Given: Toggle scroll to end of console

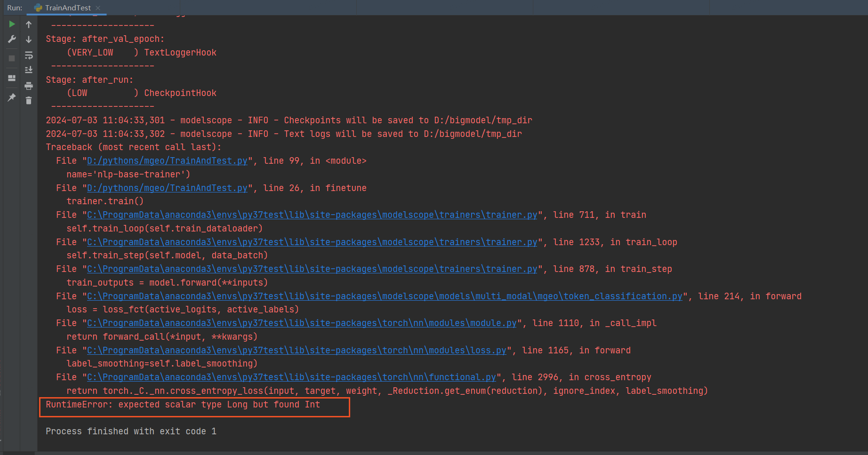Looking at the screenshot, I should (29, 70).
